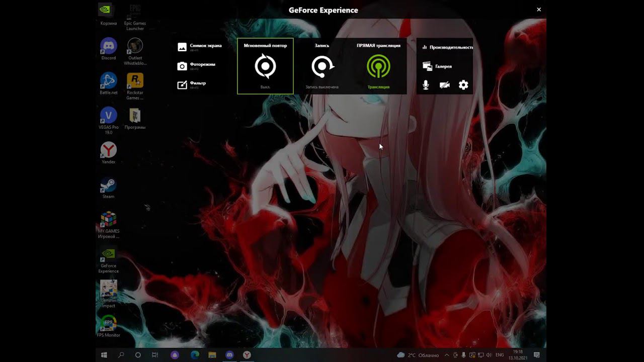Select the Epic Games Launcher desktop icon
This screenshot has width=644, height=362.
pyautogui.click(x=135, y=17)
